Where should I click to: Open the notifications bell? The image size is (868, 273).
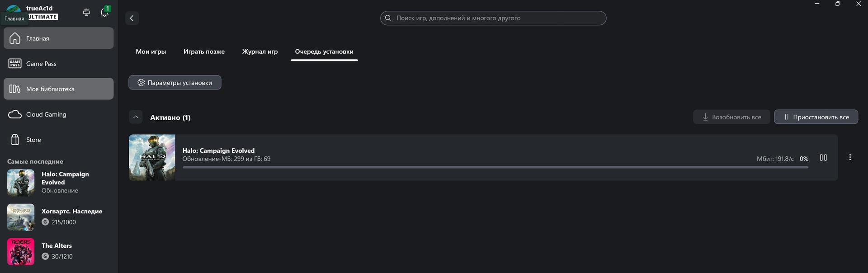point(104,12)
